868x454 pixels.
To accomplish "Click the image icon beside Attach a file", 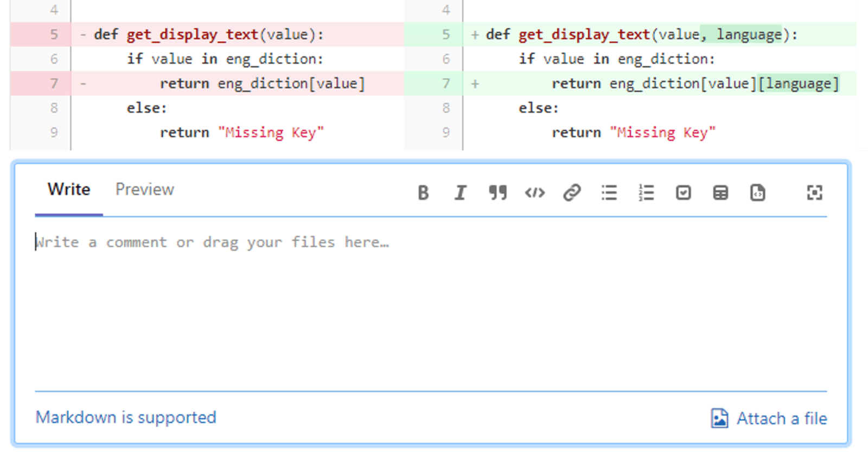I will (719, 418).
